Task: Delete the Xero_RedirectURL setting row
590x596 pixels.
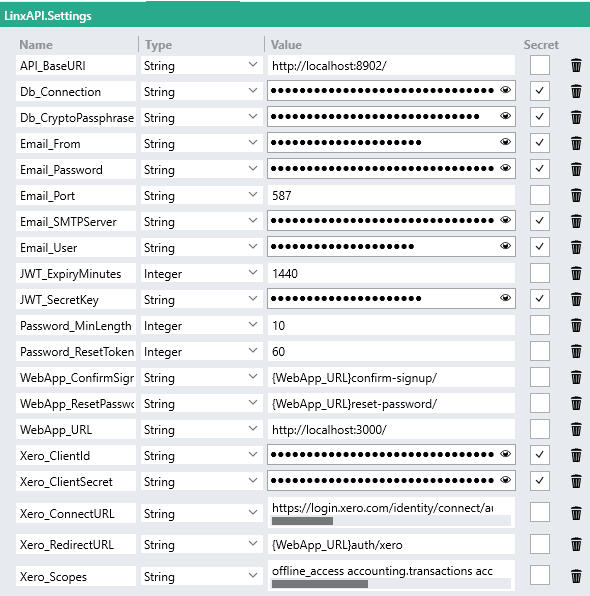Action: point(576,544)
